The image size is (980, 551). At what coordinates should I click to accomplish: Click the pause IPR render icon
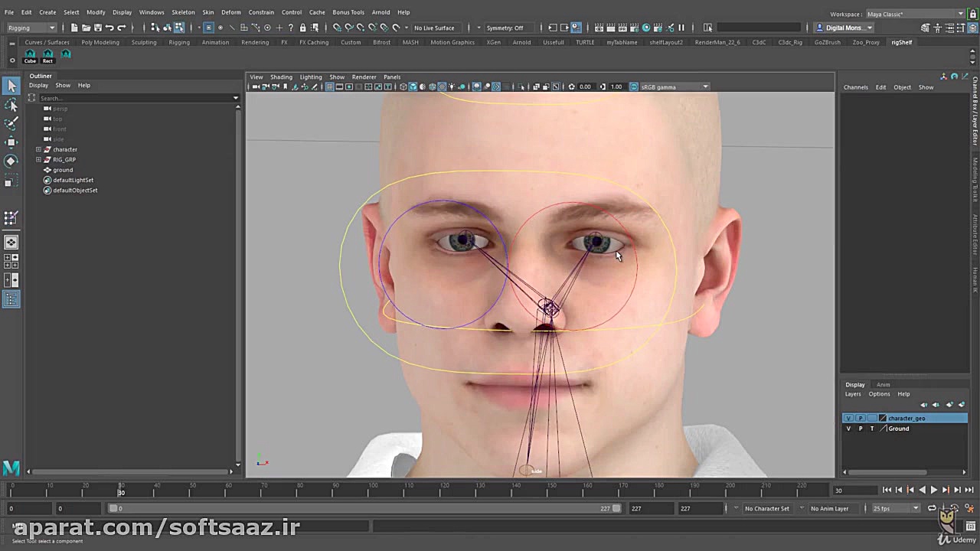[x=681, y=28]
